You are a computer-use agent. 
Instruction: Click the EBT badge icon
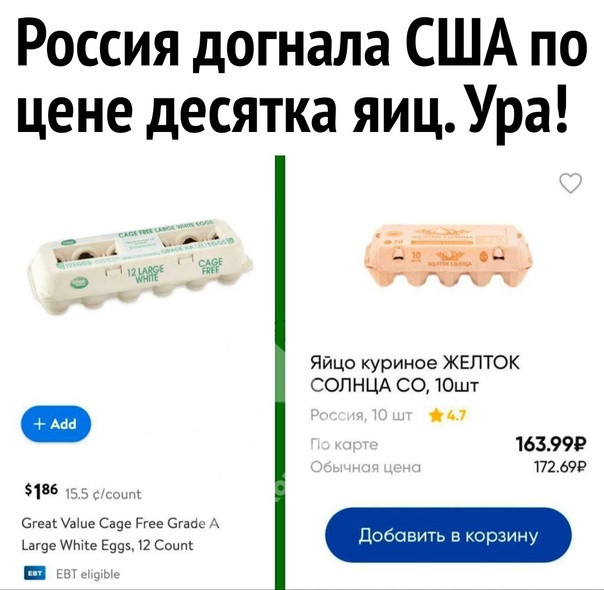point(35,573)
